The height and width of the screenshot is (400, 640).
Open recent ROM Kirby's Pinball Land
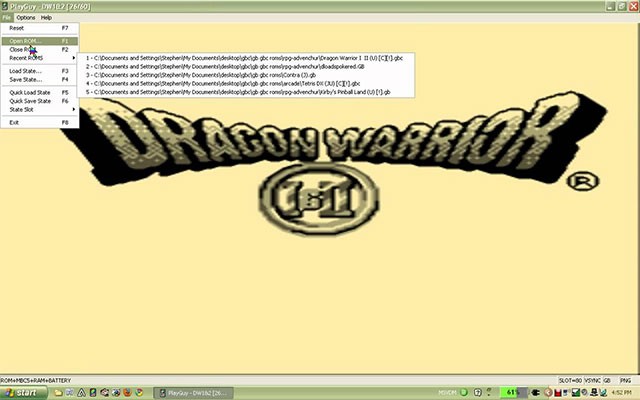coord(246,92)
